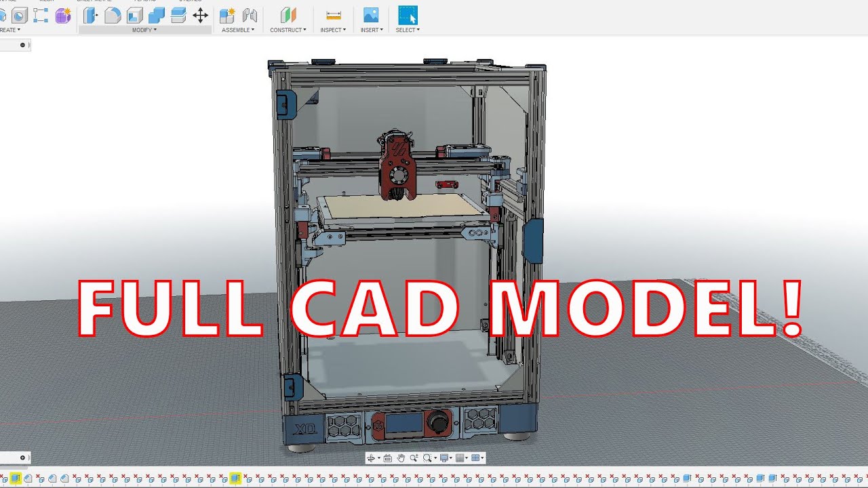Click the Grid and Snaps icon
Image resolution: width=868 pixels, height=488 pixels.
click(460, 458)
